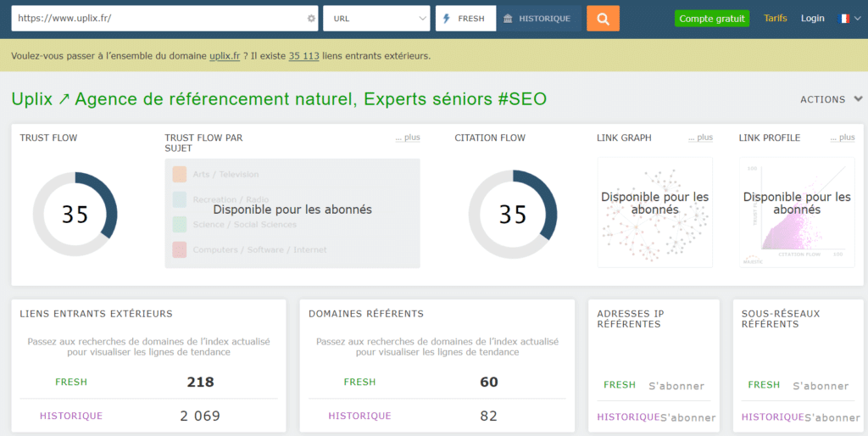Click the French flag language icon

844,19
